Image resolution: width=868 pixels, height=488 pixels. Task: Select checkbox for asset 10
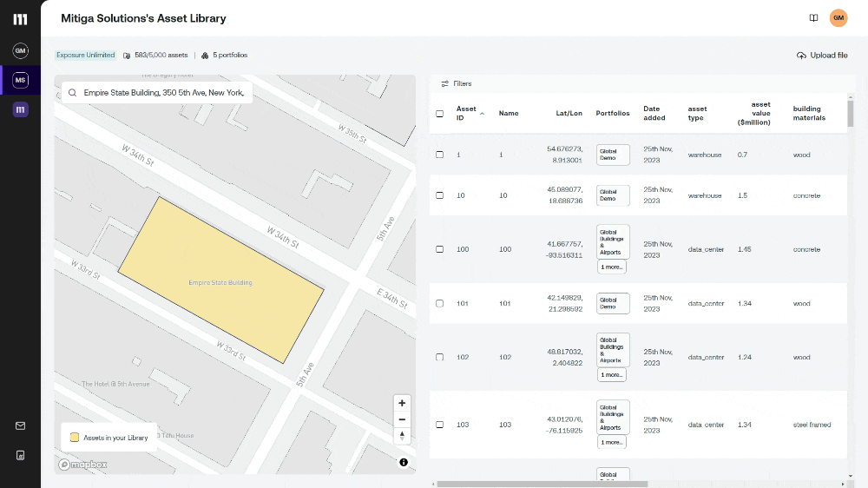coord(439,195)
